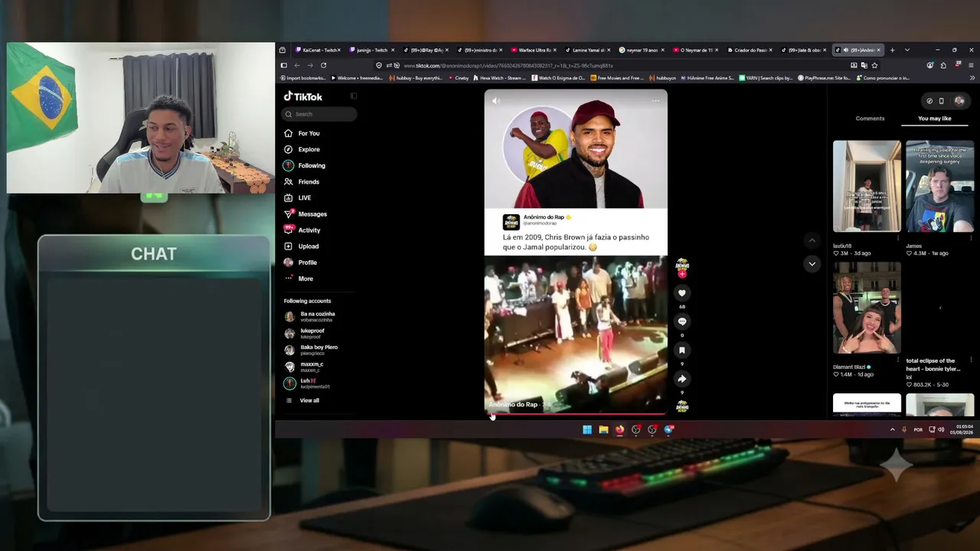Go to the Following feed
The image size is (980, 551).
(x=305, y=165)
